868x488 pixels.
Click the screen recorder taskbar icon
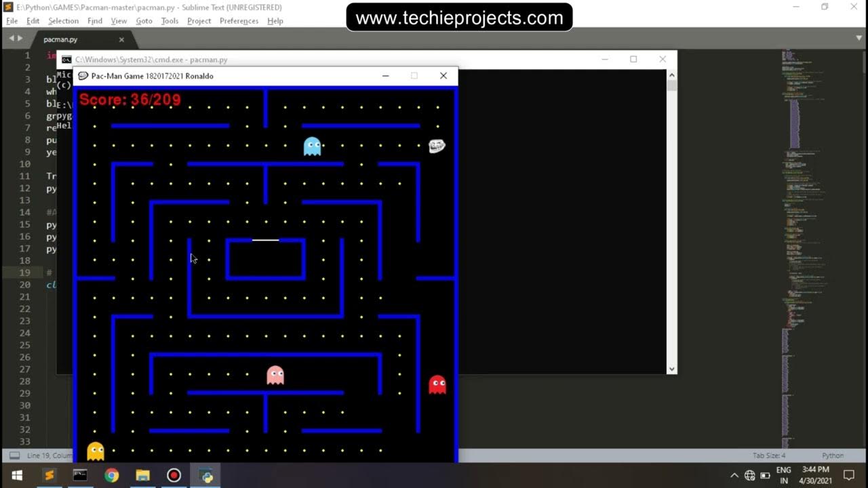point(174,475)
